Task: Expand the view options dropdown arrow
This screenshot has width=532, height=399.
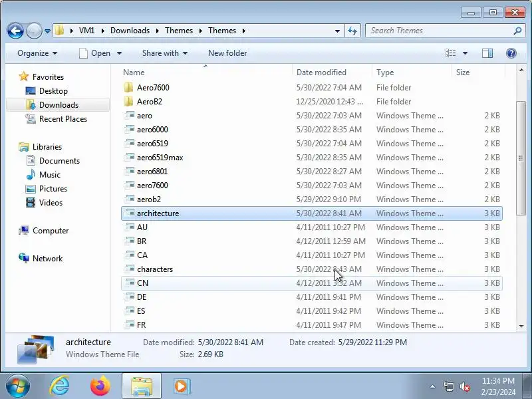Action: click(x=465, y=53)
